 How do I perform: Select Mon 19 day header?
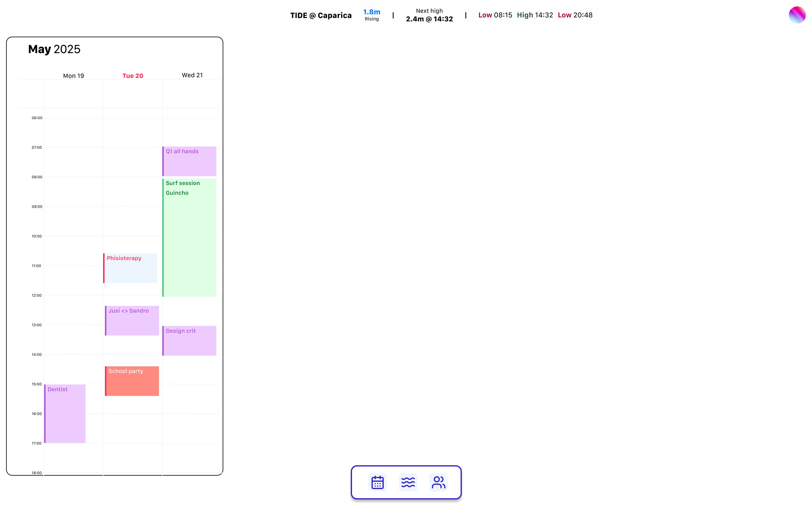point(74,76)
